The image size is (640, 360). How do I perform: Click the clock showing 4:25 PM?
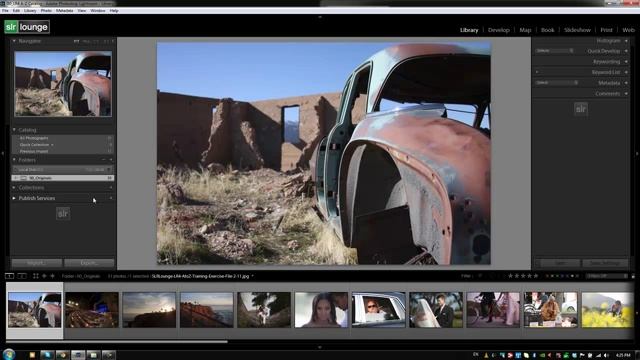click(623, 355)
